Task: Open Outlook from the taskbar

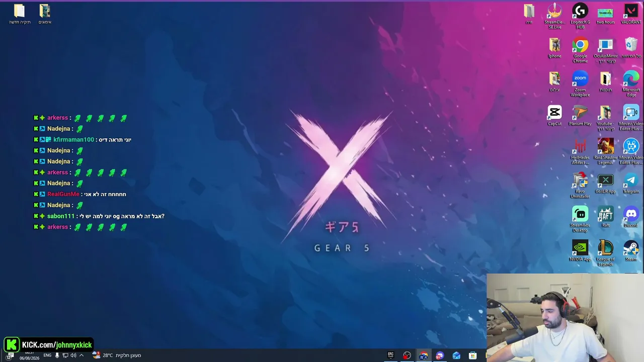Action: point(456,355)
